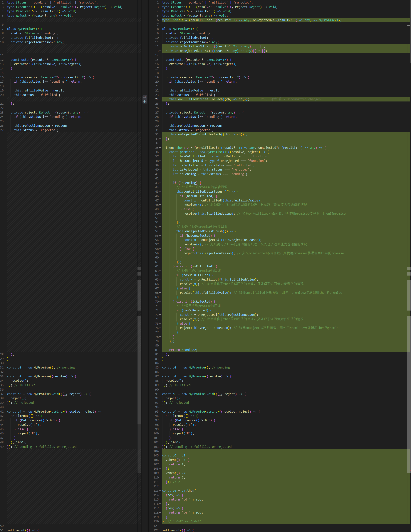Click the added-line plus at line 6
The image size is (411, 532).
tap(160, 20)
